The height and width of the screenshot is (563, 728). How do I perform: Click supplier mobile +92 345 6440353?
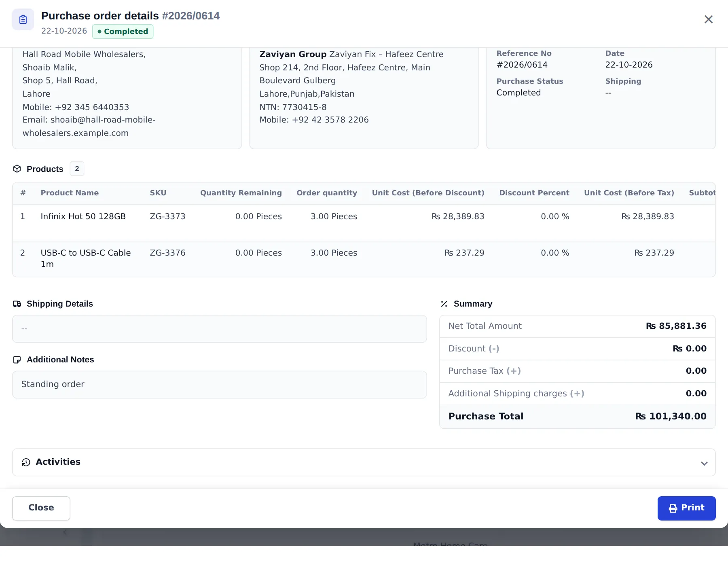pyautogui.click(x=76, y=107)
